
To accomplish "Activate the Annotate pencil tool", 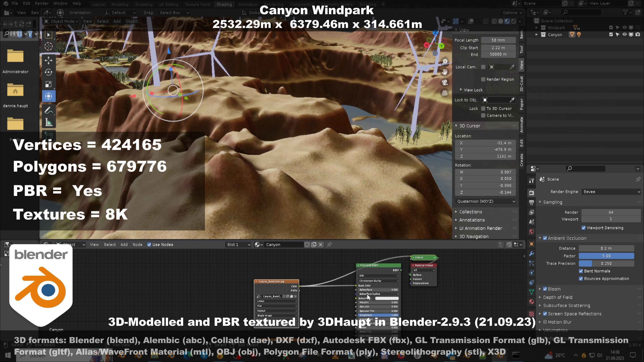I will [x=48, y=110].
